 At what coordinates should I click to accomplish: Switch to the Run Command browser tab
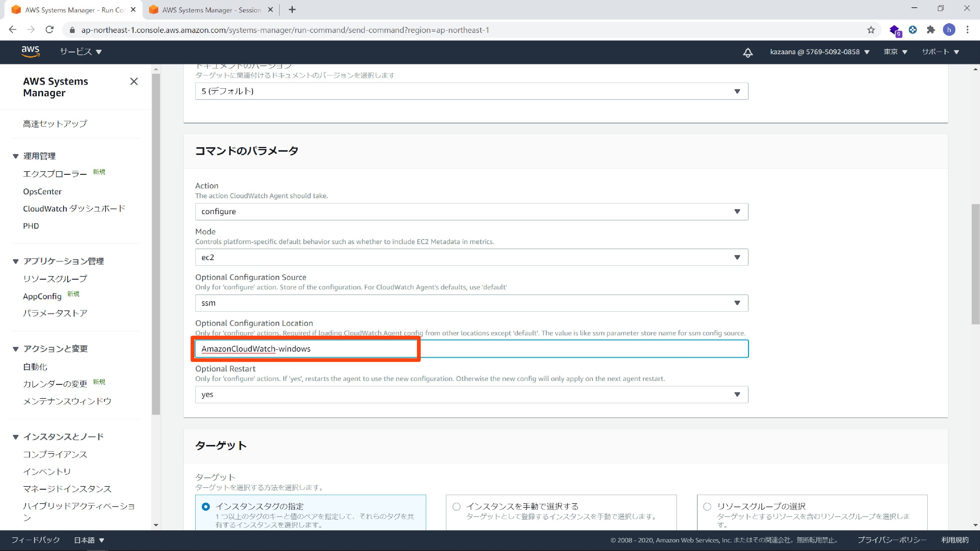tap(74, 10)
